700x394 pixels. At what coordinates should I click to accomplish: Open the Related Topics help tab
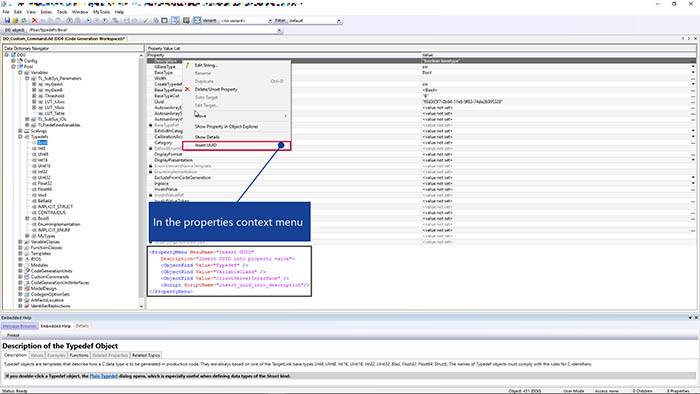146,356
